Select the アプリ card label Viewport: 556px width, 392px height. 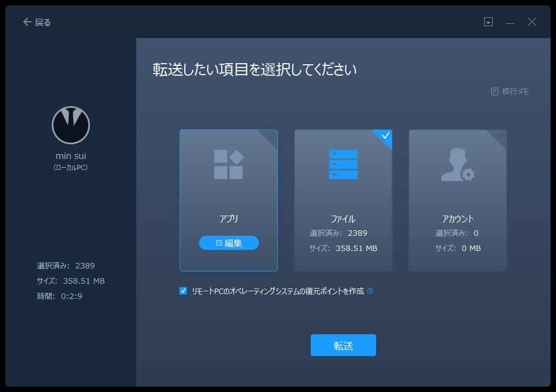(228, 219)
